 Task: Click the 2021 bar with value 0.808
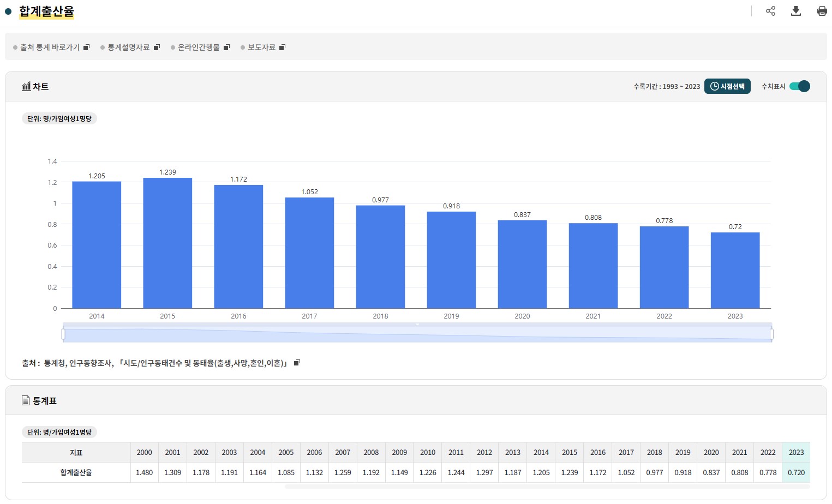tap(593, 266)
